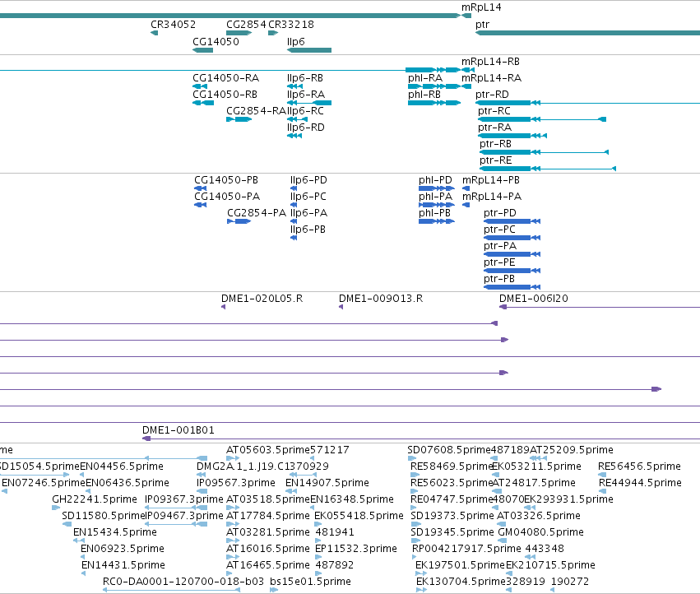Click the Ilp6-PA protein label
Viewport: 700px width, 594px height.
tap(308, 213)
